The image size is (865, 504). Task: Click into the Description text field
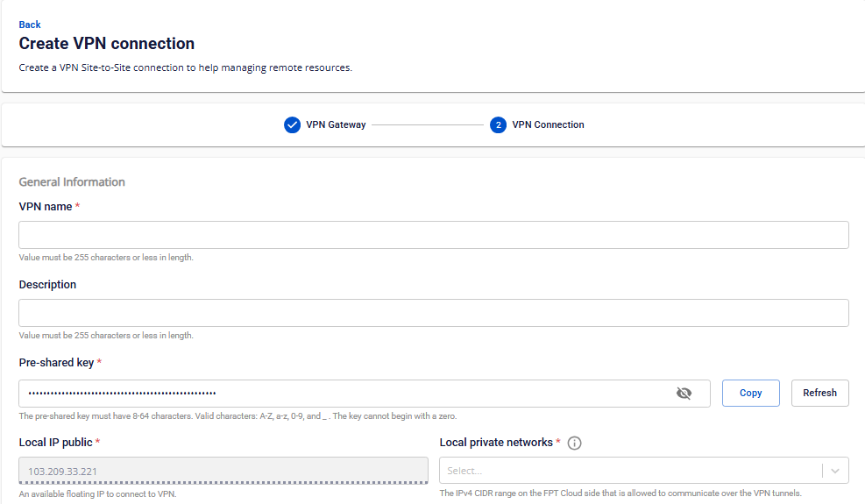(x=433, y=313)
